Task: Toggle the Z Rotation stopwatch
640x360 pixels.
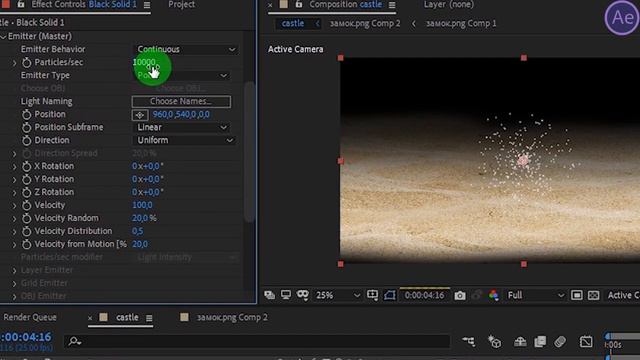Action: pyautogui.click(x=27, y=193)
